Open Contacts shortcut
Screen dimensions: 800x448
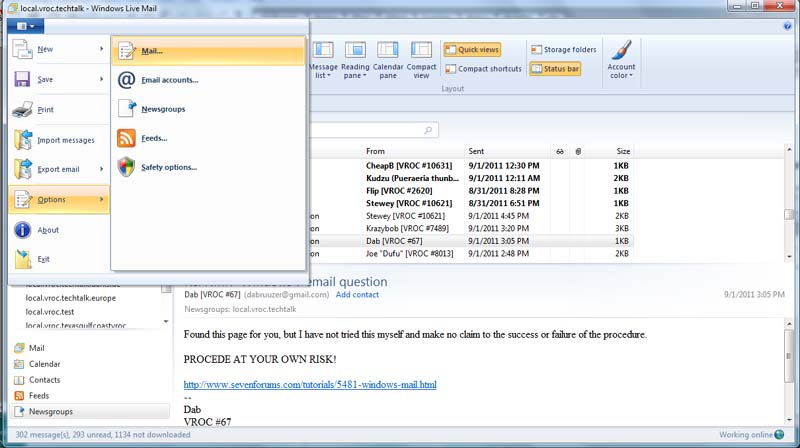coord(44,380)
